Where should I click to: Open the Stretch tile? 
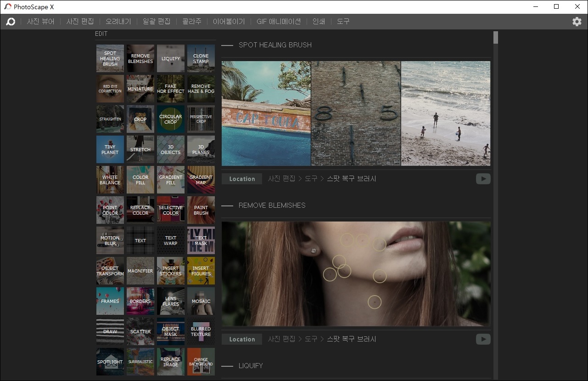point(140,149)
